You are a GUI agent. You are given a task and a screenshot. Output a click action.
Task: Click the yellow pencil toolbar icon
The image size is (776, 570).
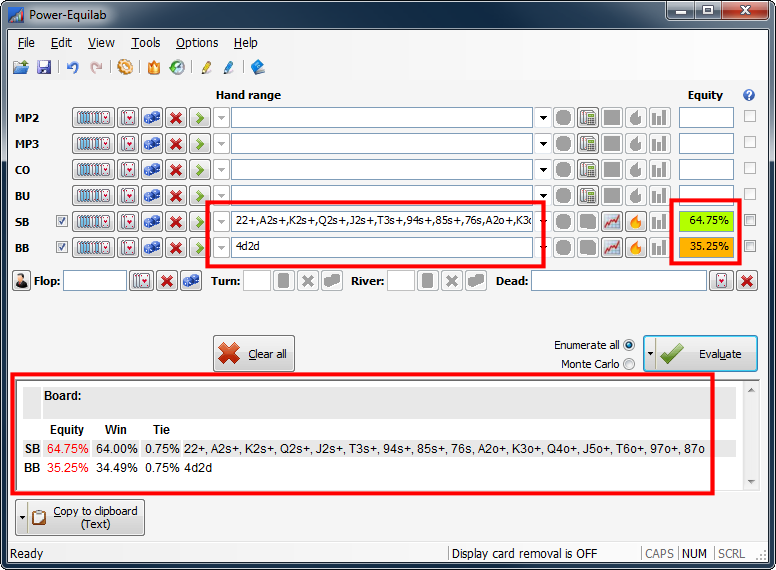206,67
